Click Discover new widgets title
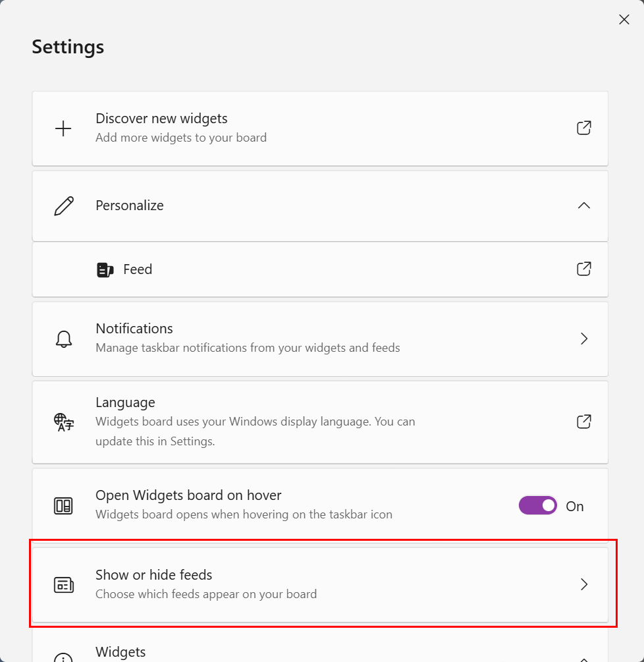Screen dimensions: 644x662 (161, 119)
